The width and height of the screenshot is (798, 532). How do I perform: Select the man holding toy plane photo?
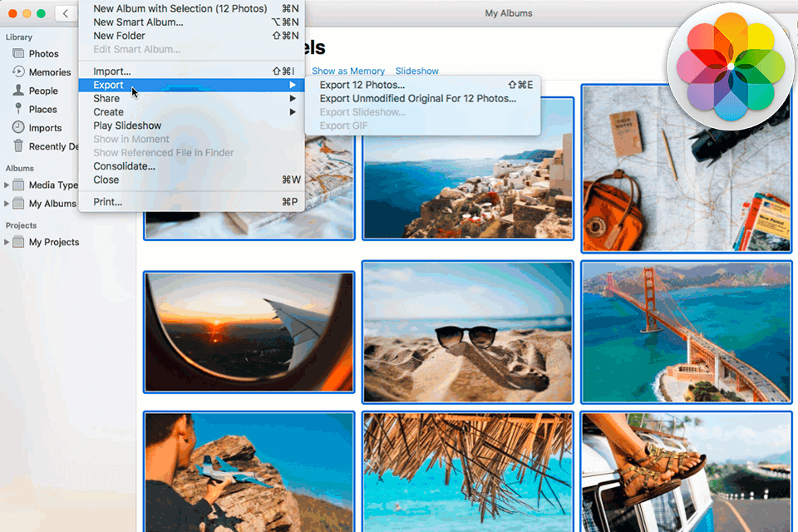(x=249, y=472)
